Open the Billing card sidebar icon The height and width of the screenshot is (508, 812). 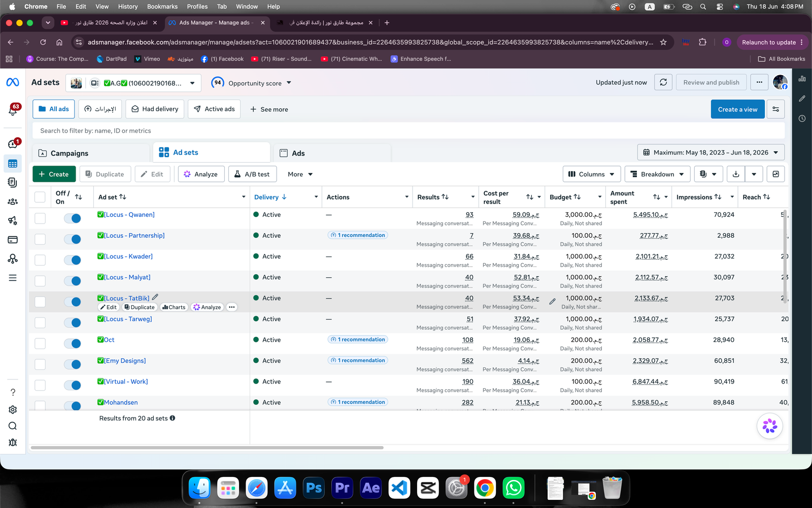tap(13, 240)
